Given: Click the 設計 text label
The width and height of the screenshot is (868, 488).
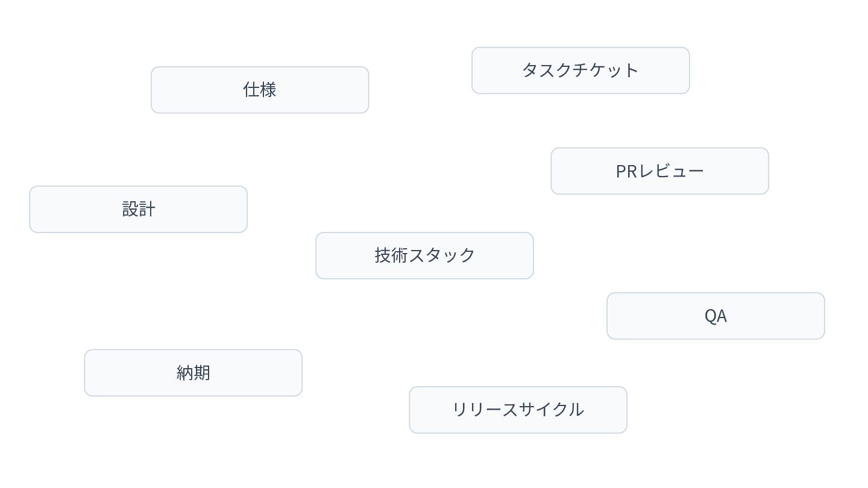Looking at the screenshot, I should 139,209.
